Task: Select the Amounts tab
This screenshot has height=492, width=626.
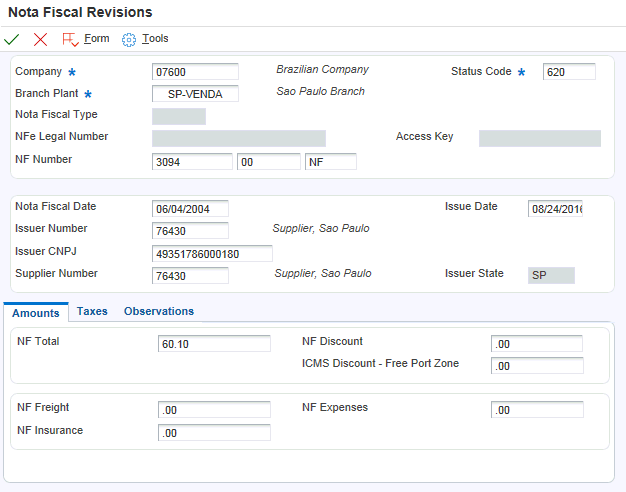Action: pos(36,313)
